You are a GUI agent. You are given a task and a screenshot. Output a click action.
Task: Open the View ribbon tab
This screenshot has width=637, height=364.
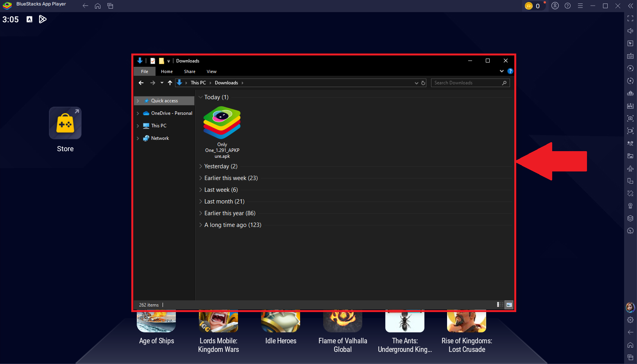(x=211, y=71)
